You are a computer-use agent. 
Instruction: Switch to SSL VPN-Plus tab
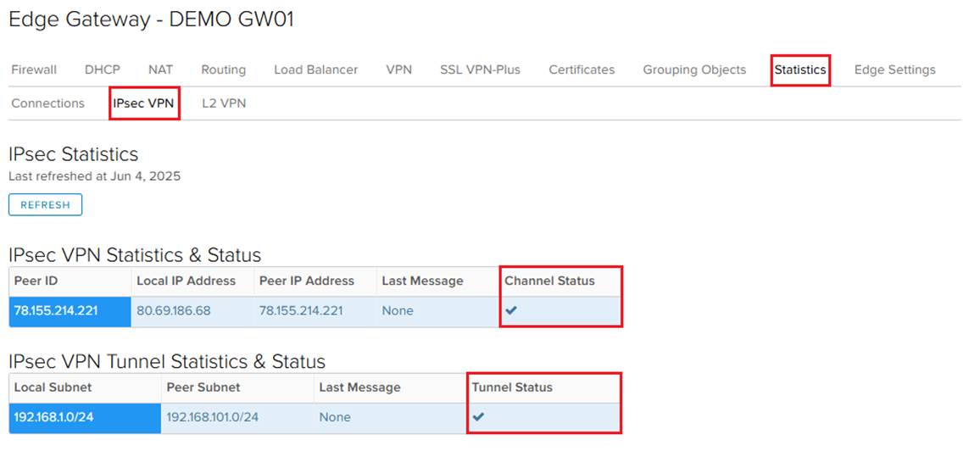(x=480, y=70)
